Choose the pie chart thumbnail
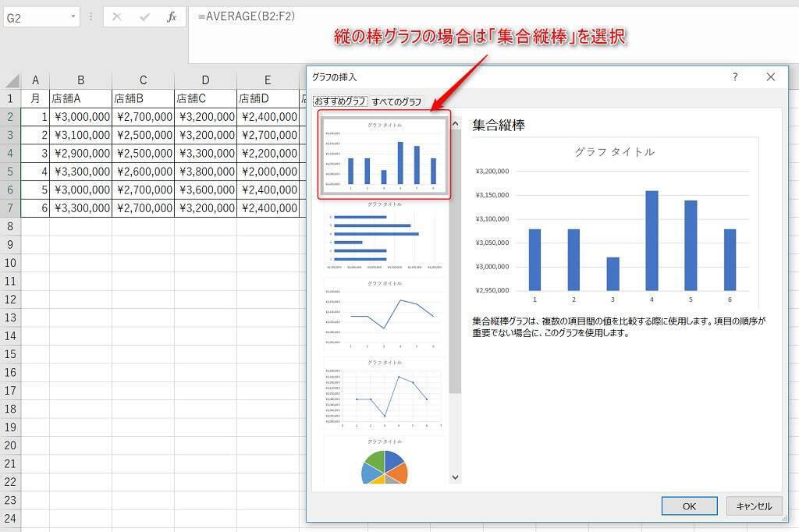Screen dimensions: 799x532 click(384, 462)
